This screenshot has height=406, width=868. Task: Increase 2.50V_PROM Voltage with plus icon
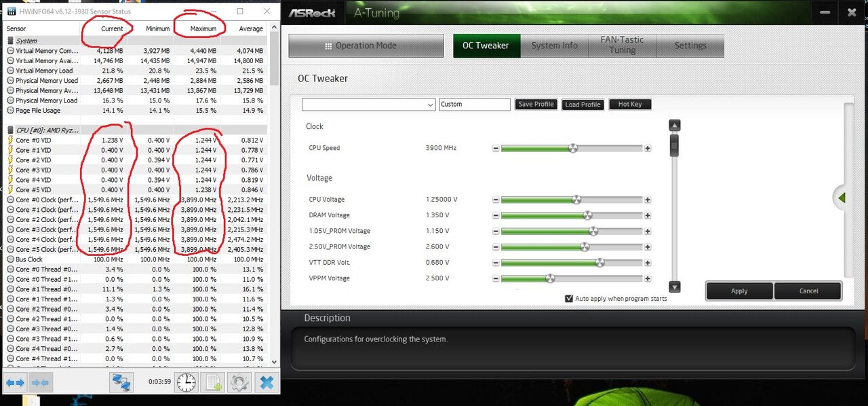[x=648, y=247]
